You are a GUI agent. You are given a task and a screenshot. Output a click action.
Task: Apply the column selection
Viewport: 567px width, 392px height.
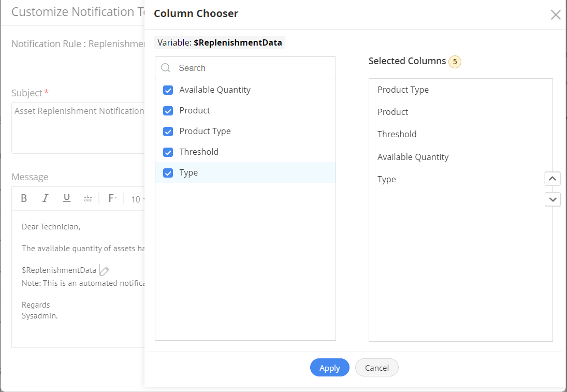click(329, 368)
